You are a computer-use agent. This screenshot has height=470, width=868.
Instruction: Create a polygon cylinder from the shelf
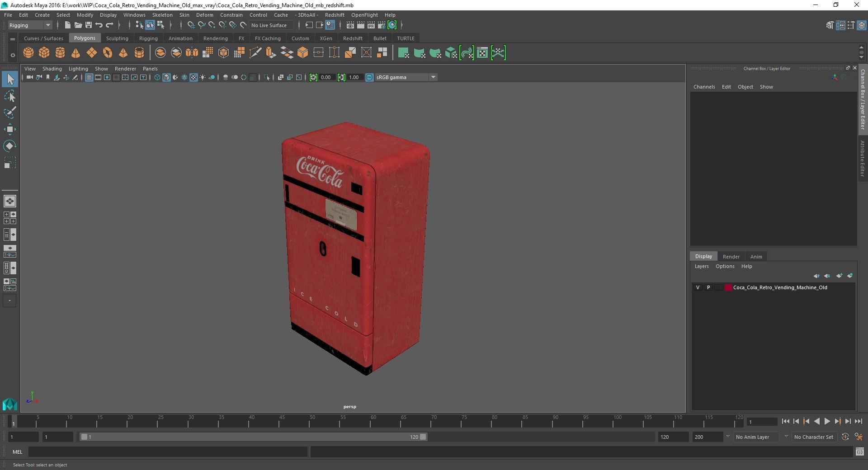point(60,53)
